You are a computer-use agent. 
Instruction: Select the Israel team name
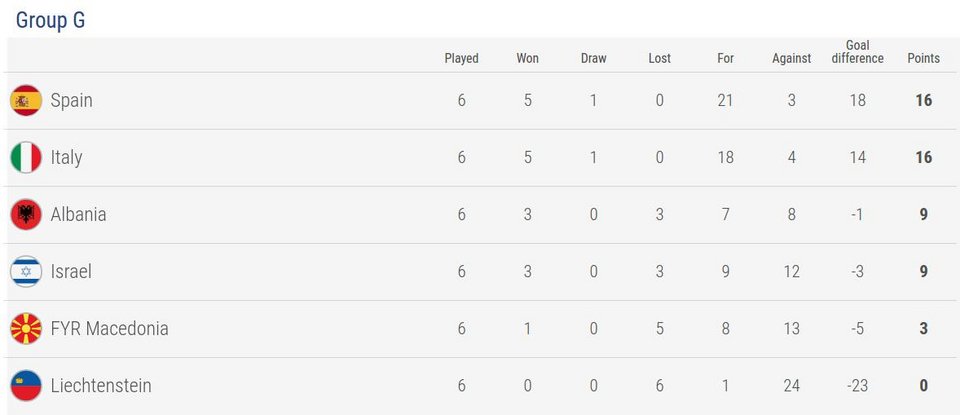[71, 271]
